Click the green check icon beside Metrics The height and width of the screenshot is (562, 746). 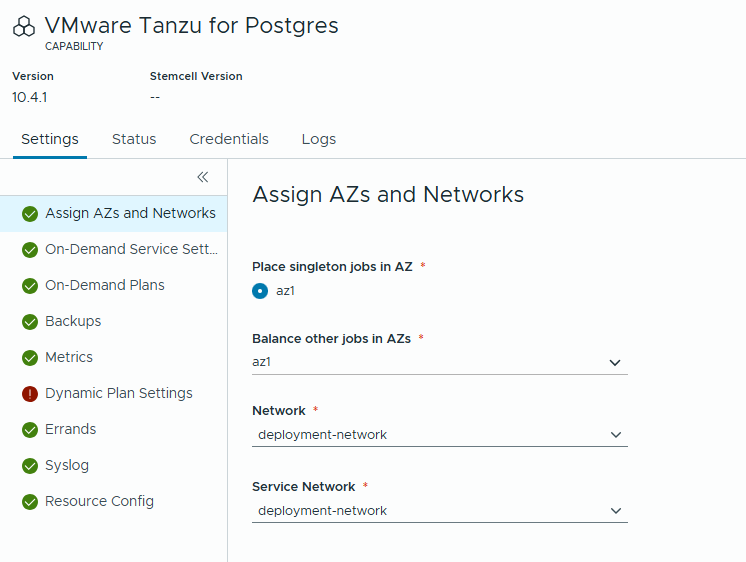(30, 357)
